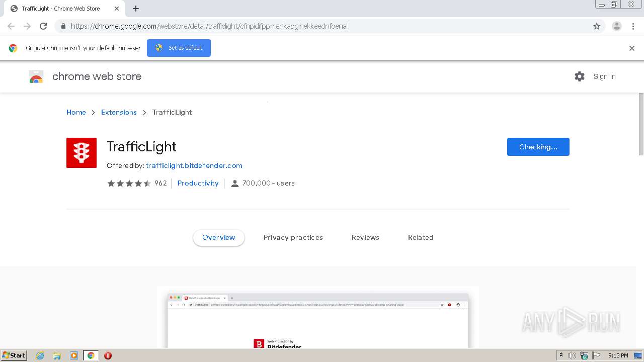This screenshot has height=362, width=644.
Task: Open the Chrome profile avatar
Action: pos(617,26)
